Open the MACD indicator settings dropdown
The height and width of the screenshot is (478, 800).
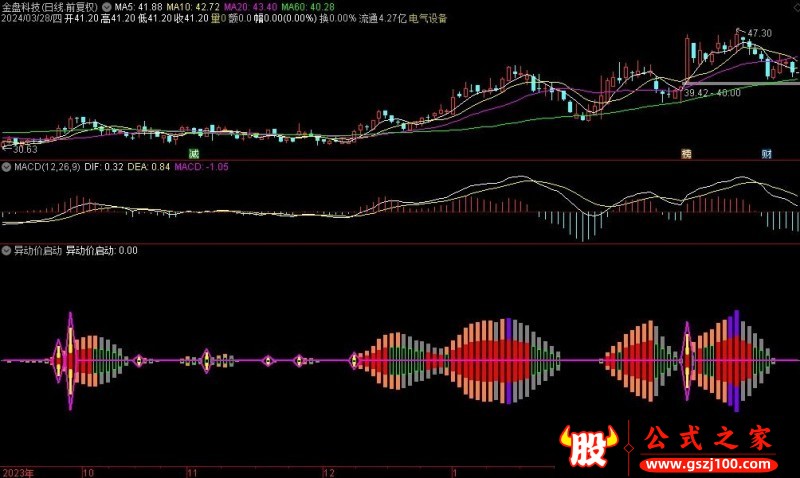[x=6, y=167]
